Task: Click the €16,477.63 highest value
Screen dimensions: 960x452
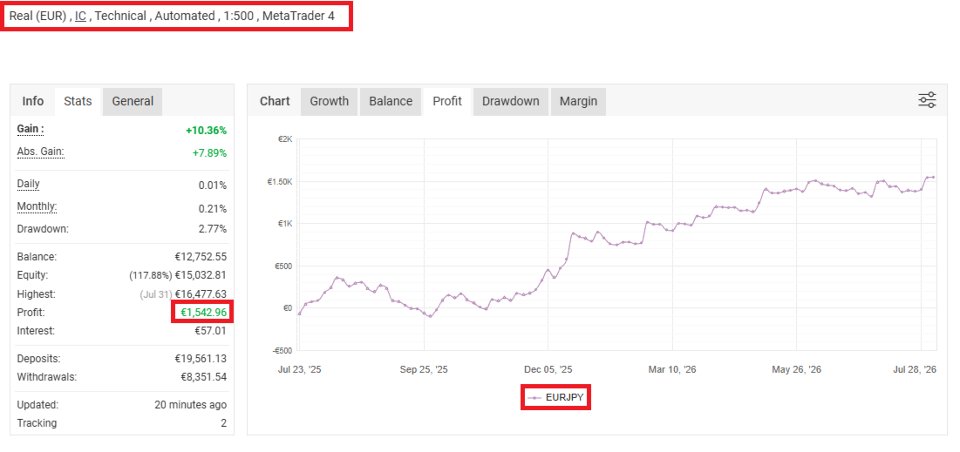Action: [200, 294]
